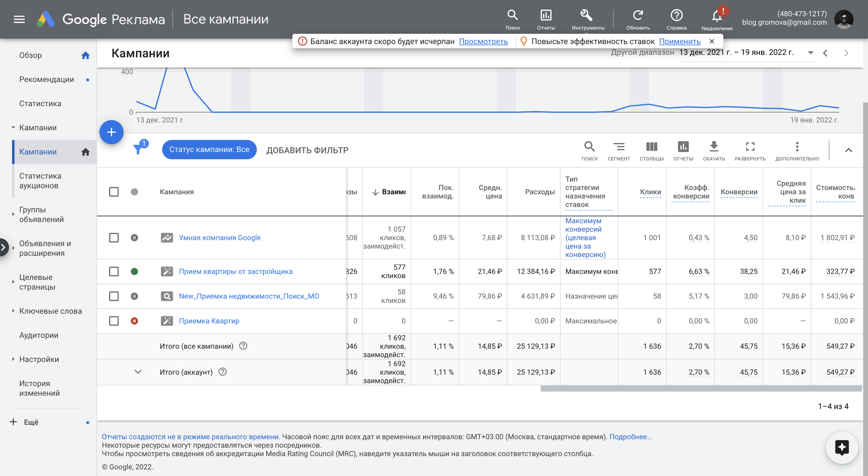The width and height of the screenshot is (868, 476).
Task: Click the status column header dot
Action: 134,192
